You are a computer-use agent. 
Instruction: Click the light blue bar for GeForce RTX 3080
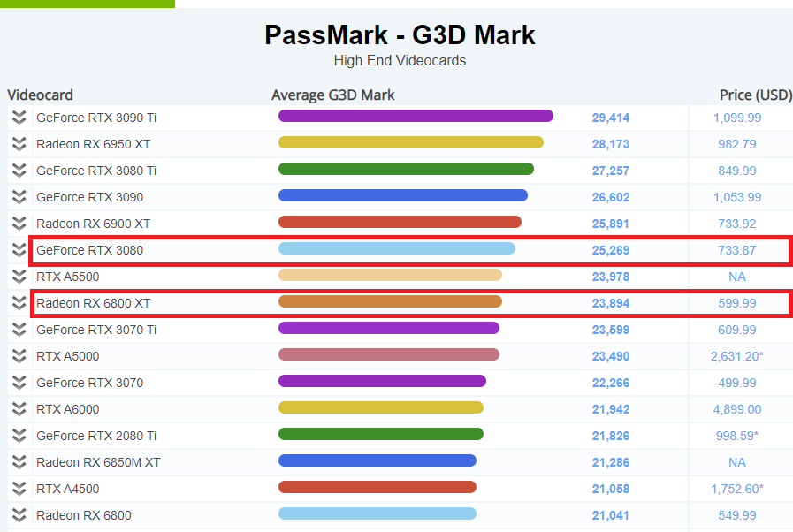click(x=396, y=248)
